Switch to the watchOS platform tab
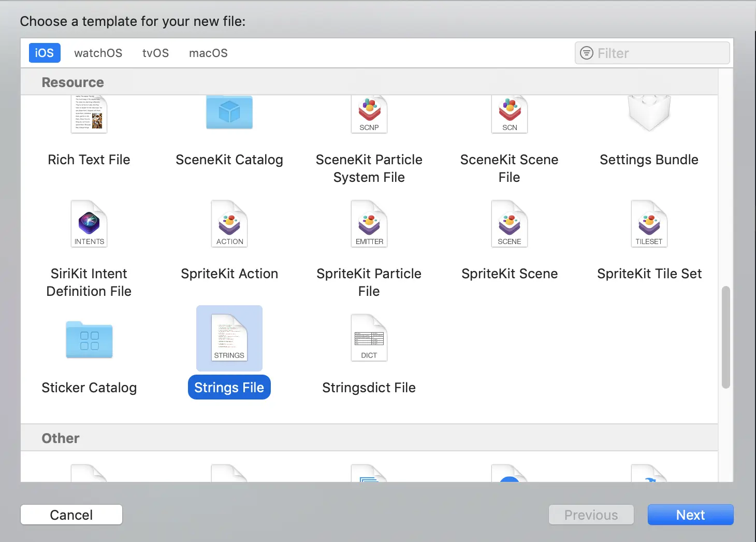Screen dimensions: 756x542 click(x=98, y=53)
